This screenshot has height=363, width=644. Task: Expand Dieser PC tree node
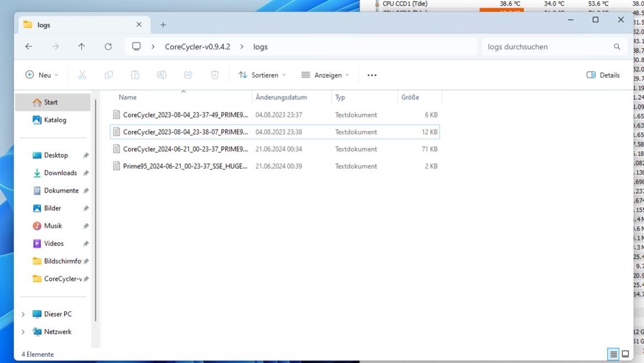pyautogui.click(x=23, y=314)
